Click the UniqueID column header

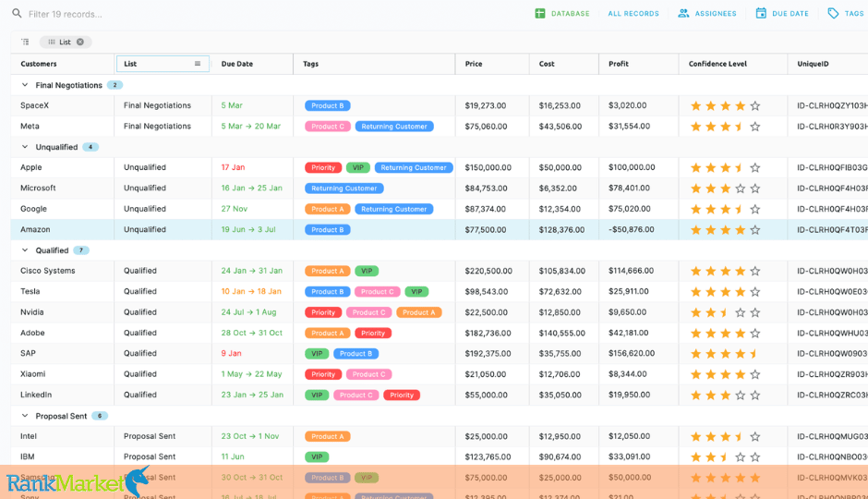point(813,64)
